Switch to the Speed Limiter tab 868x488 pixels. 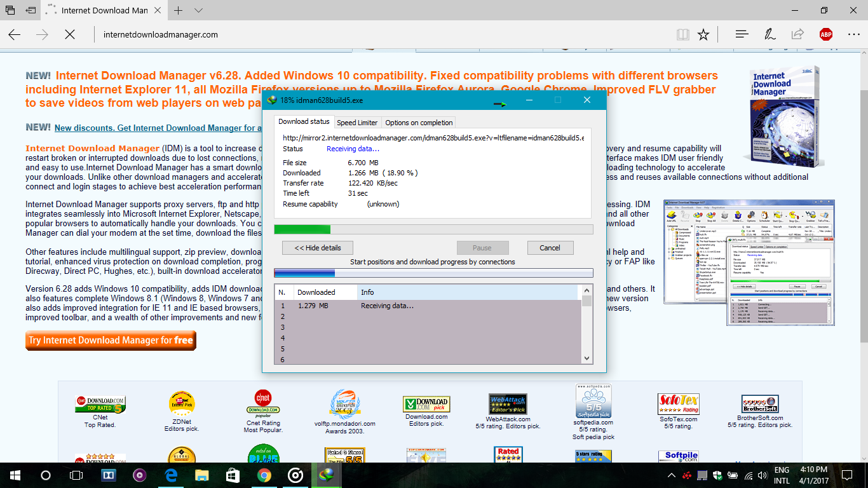357,123
